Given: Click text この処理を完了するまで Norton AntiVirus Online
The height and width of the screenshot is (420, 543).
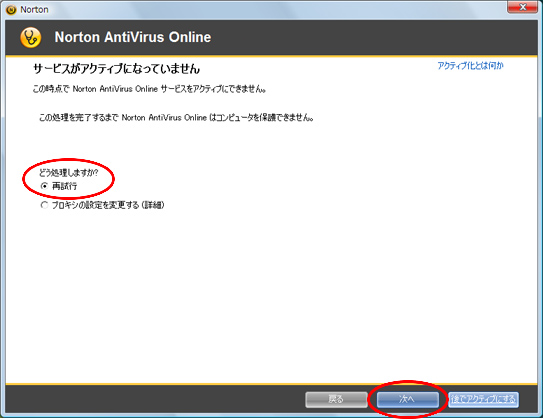Looking at the screenshot, I should point(123,118).
